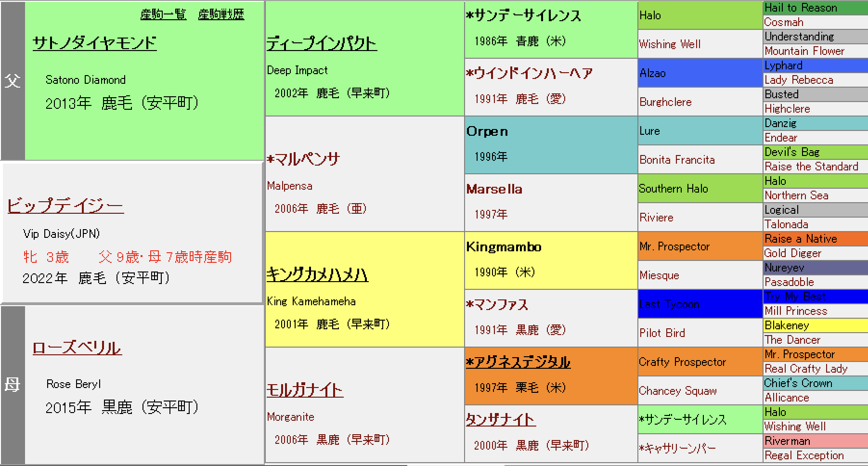Select Mr. Prospector in fourth generation
The height and width of the screenshot is (466, 868).
tap(674, 246)
